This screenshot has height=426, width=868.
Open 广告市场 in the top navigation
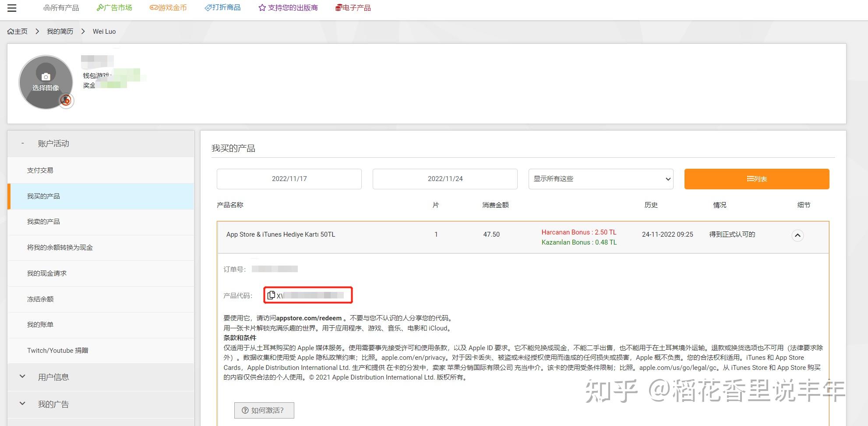click(114, 8)
